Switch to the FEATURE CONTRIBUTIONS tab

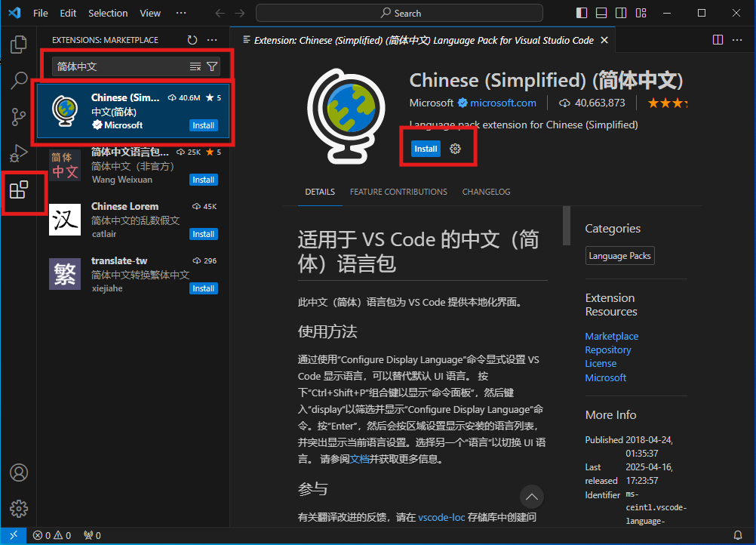pyautogui.click(x=398, y=192)
